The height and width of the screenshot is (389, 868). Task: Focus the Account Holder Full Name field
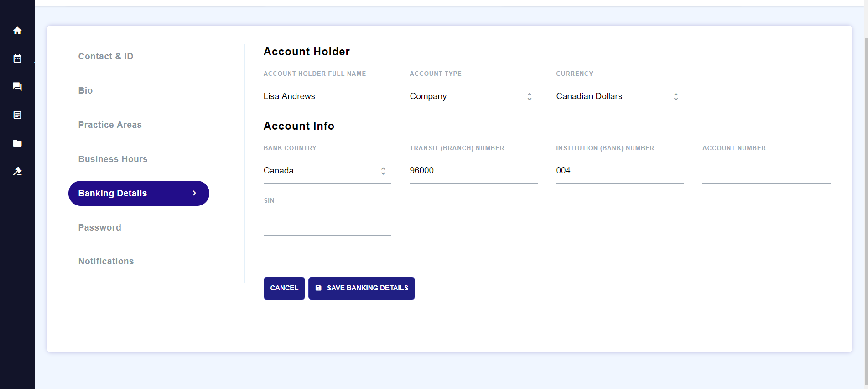tap(327, 96)
